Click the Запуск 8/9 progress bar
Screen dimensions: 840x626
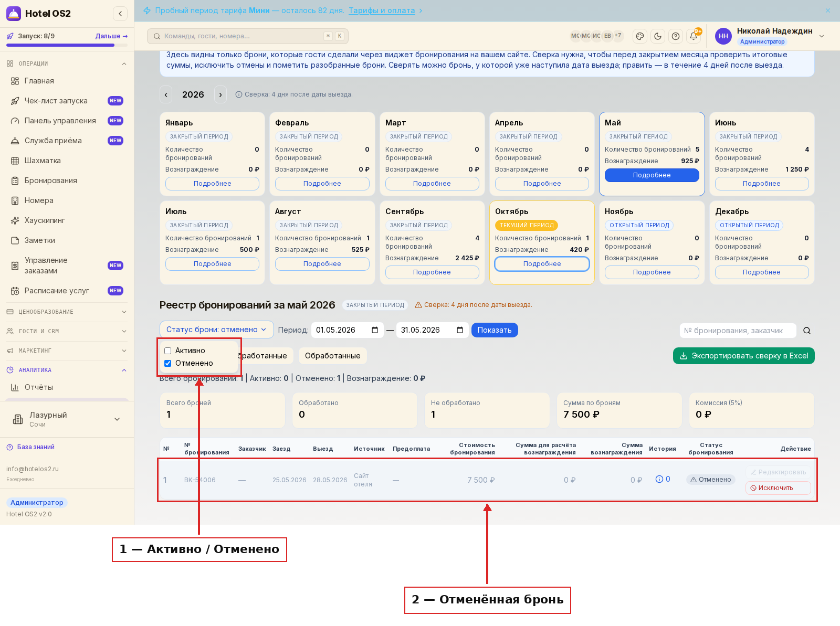point(67,45)
